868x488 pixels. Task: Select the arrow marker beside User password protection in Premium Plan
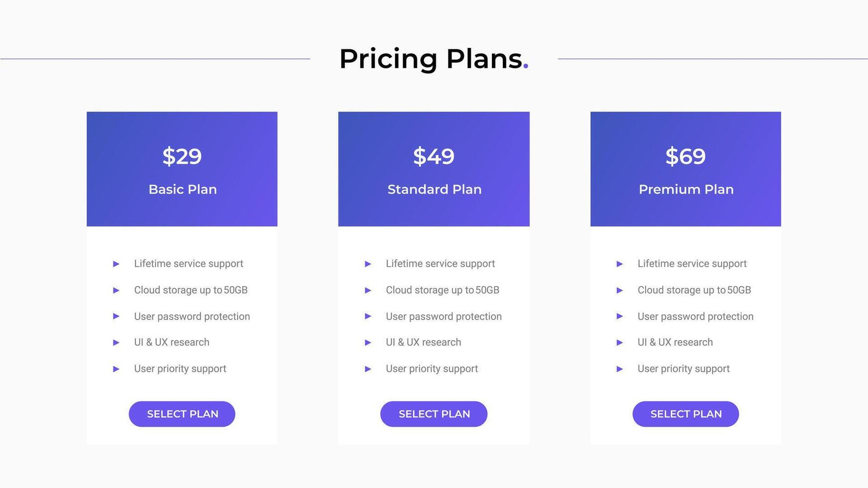point(621,317)
